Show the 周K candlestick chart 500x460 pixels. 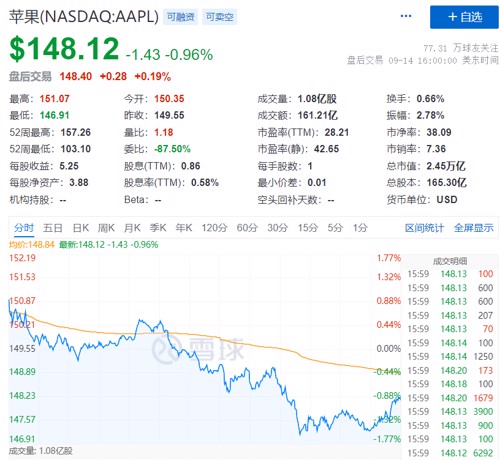[106, 228]
